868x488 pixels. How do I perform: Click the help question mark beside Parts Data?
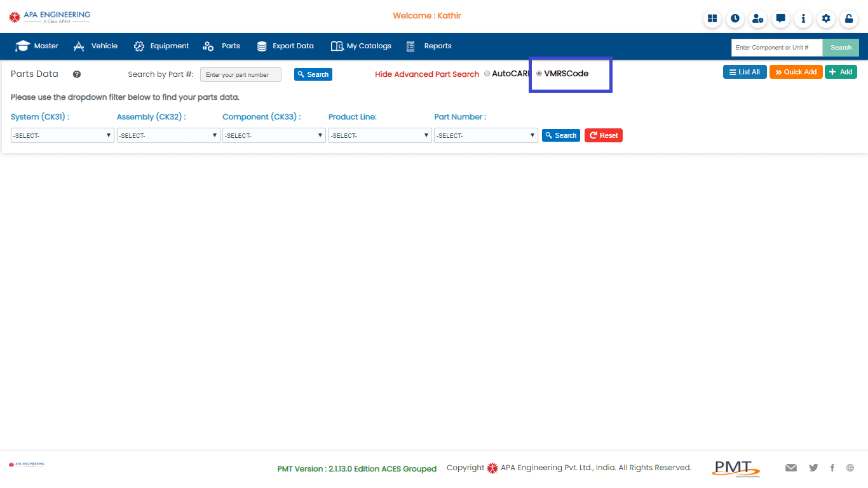coord(77,74)
